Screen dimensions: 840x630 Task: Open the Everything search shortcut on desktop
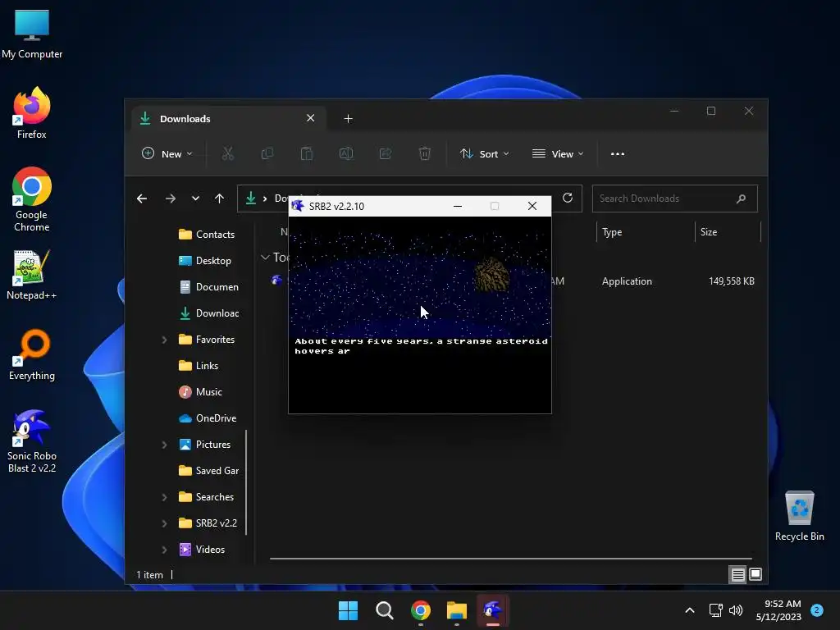[x=32, y=355]
